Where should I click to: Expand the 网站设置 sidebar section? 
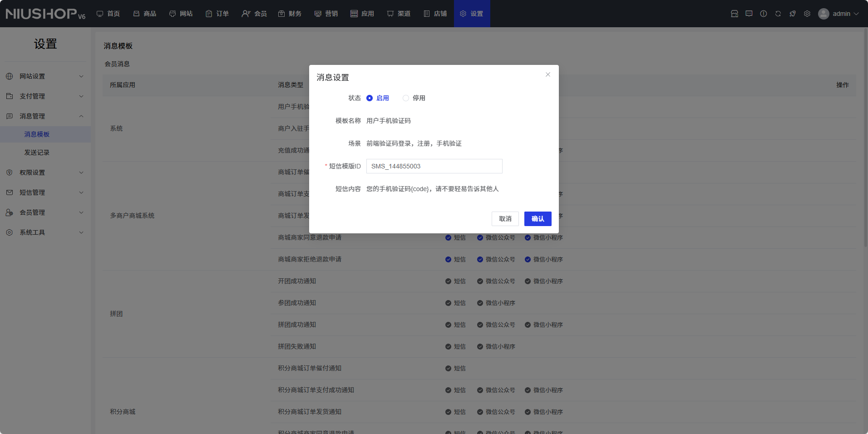[45, 76]
